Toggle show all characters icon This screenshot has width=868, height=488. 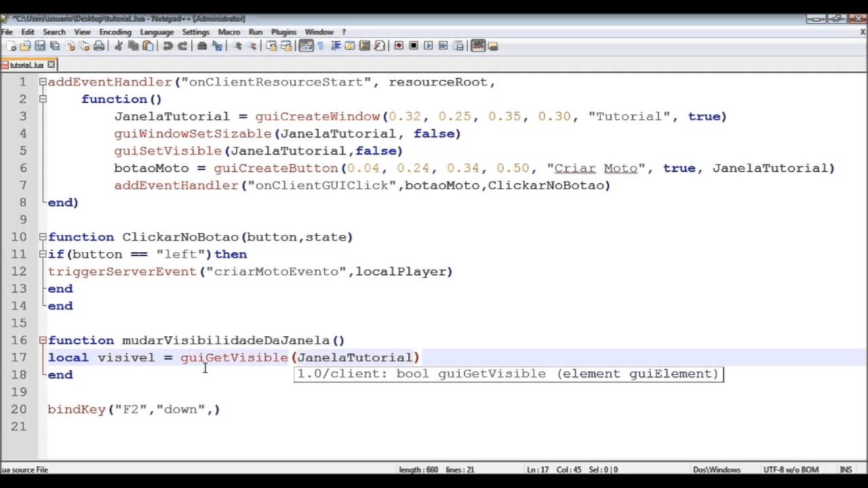click(x=321, y=46)
